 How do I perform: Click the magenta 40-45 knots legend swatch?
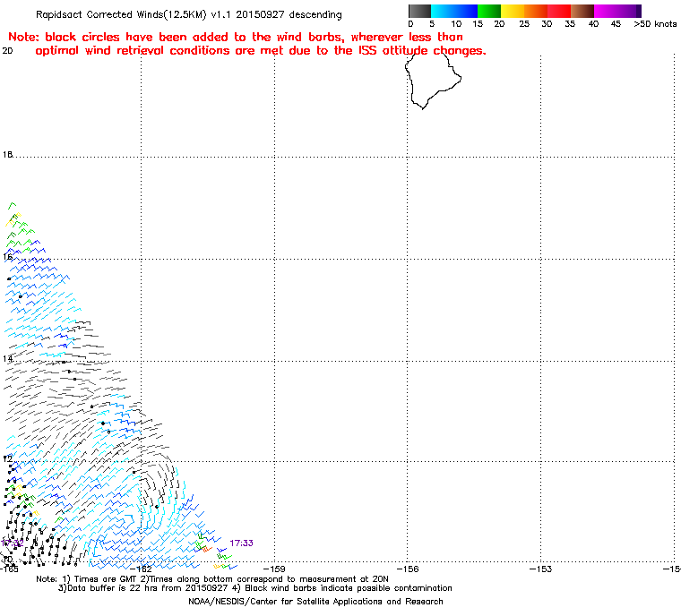tap(606, 11)
